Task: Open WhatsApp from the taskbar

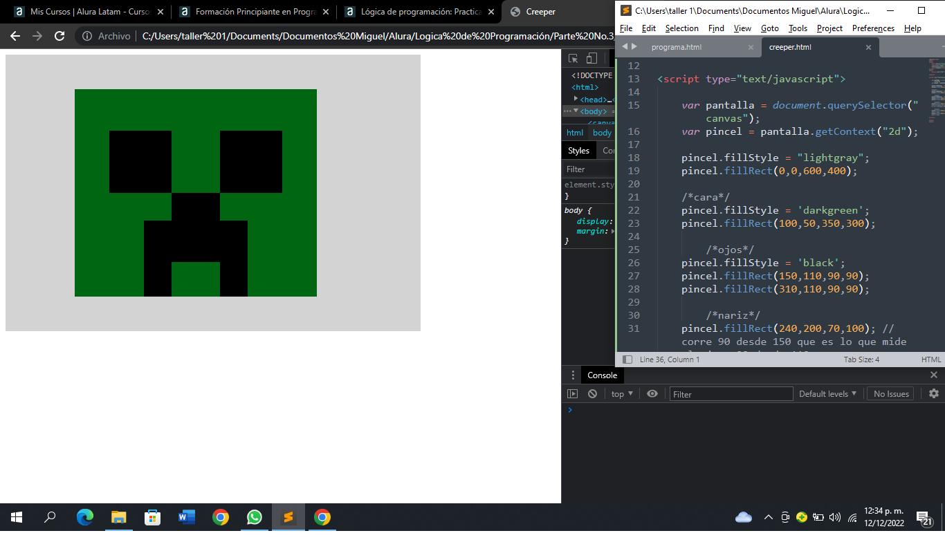Action: coord(254,517)
